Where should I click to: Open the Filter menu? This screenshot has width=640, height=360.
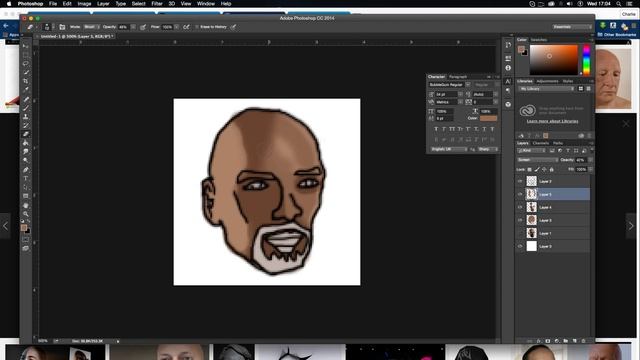coord(157,4)
